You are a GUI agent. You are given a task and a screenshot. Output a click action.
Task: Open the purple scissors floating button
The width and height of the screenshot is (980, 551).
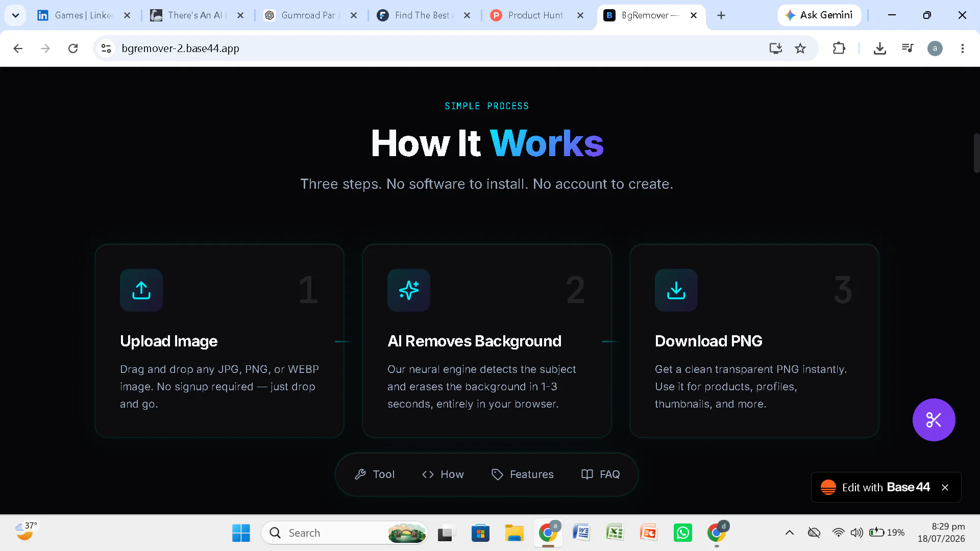pos(934,420)
